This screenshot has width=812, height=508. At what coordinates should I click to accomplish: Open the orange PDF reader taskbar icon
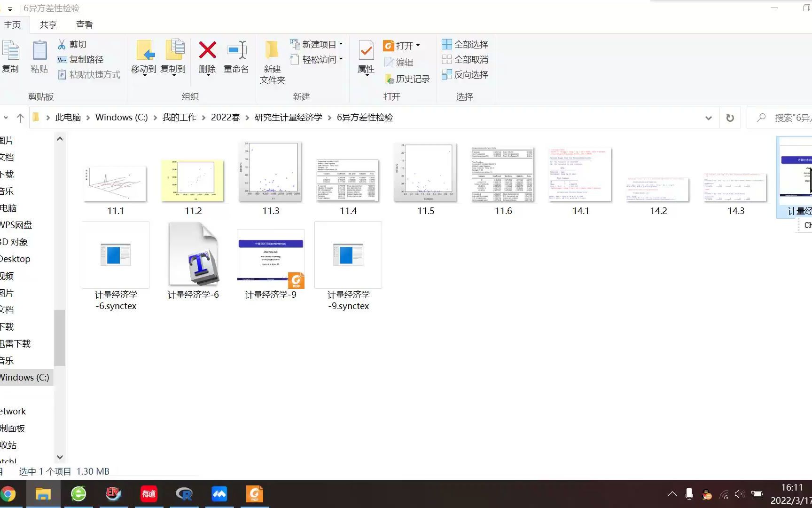click(x=255, y=494)
